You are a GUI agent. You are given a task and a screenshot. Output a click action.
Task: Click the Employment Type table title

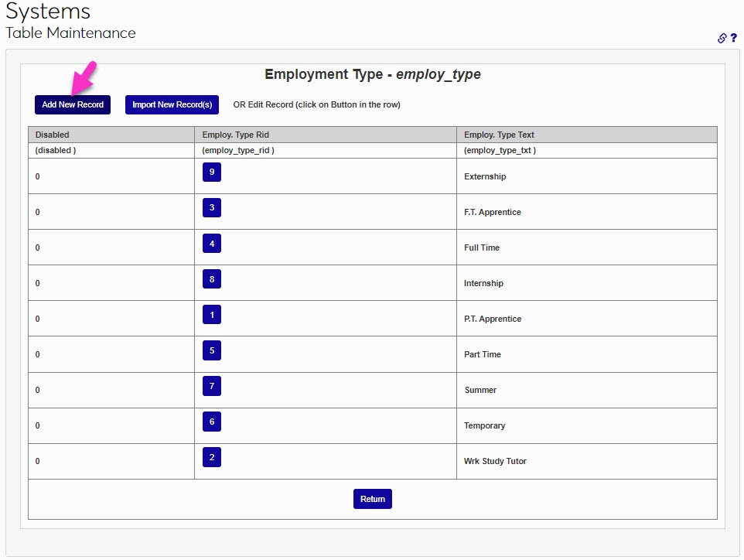[373, 74]
